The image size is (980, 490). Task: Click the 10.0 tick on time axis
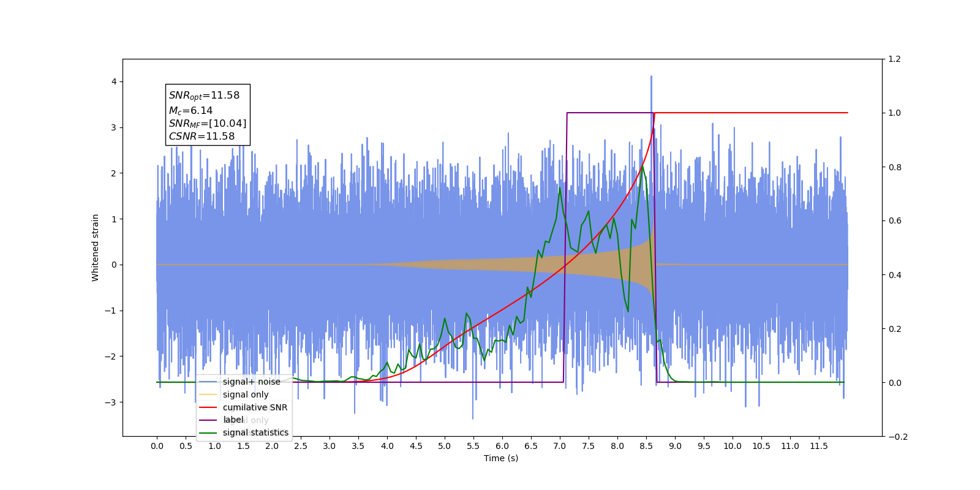point(733,446)
